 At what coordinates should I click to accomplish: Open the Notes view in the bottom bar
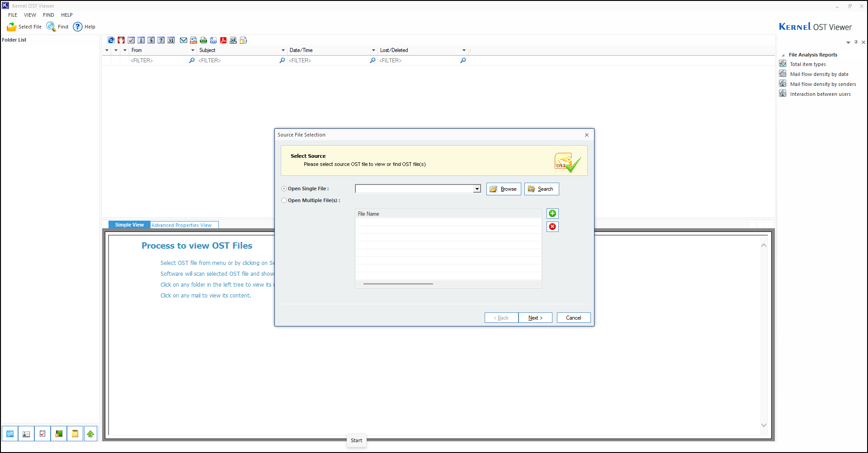coord(75,434)
